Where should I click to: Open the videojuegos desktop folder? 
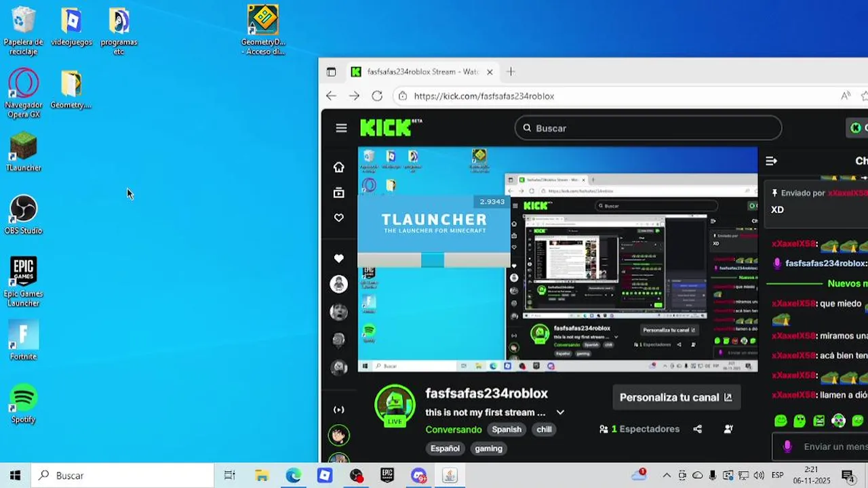(71, 27)
